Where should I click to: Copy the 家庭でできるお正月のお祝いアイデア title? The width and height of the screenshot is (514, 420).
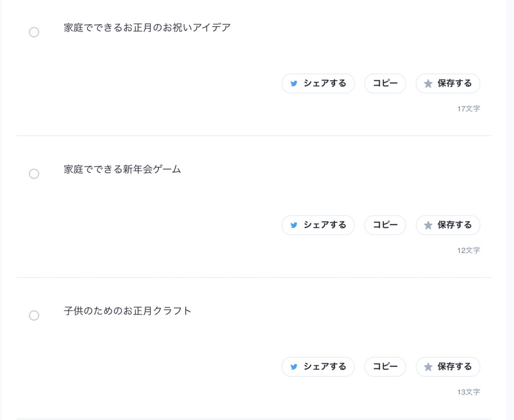coord(385,84)
